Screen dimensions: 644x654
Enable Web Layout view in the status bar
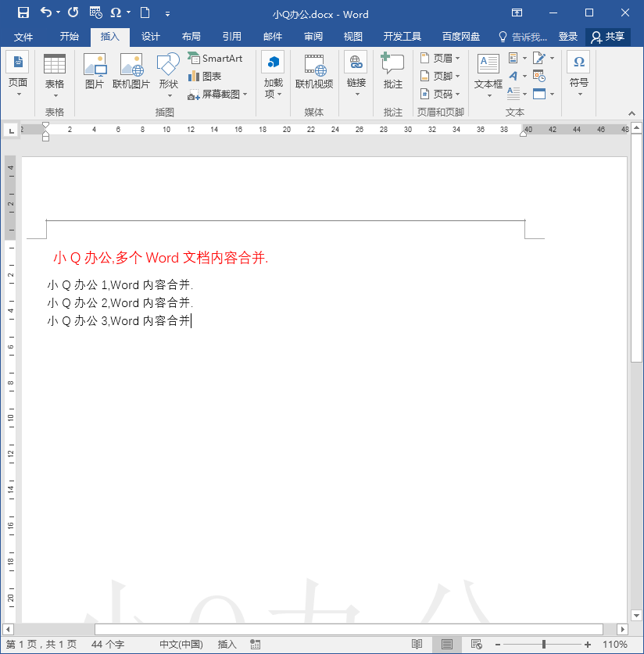(x=477, y=644)
